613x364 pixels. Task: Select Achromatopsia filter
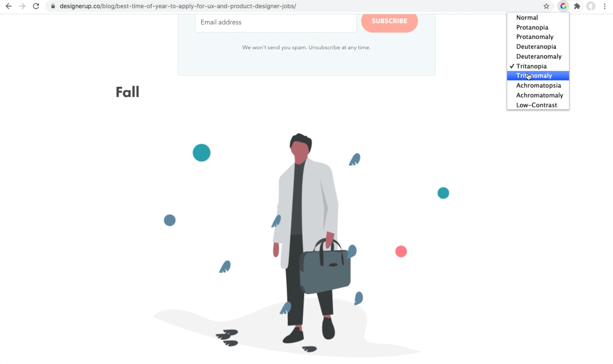(538, 85)
